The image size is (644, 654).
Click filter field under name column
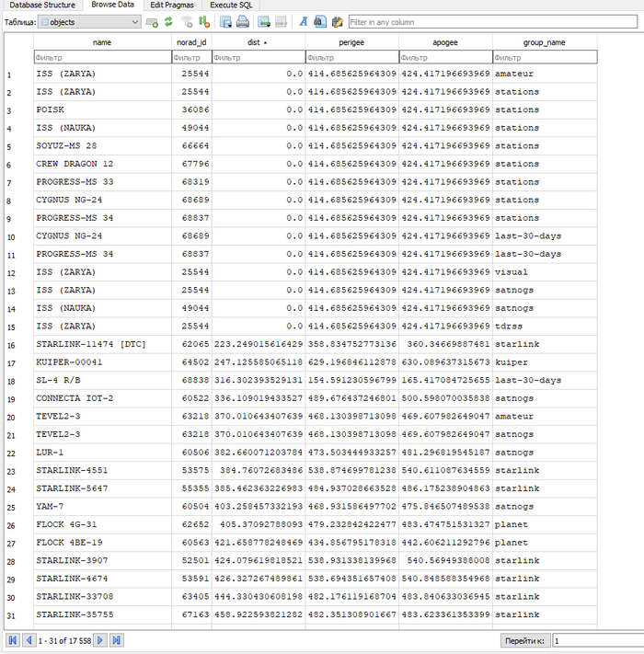click(x=103, y=58)
